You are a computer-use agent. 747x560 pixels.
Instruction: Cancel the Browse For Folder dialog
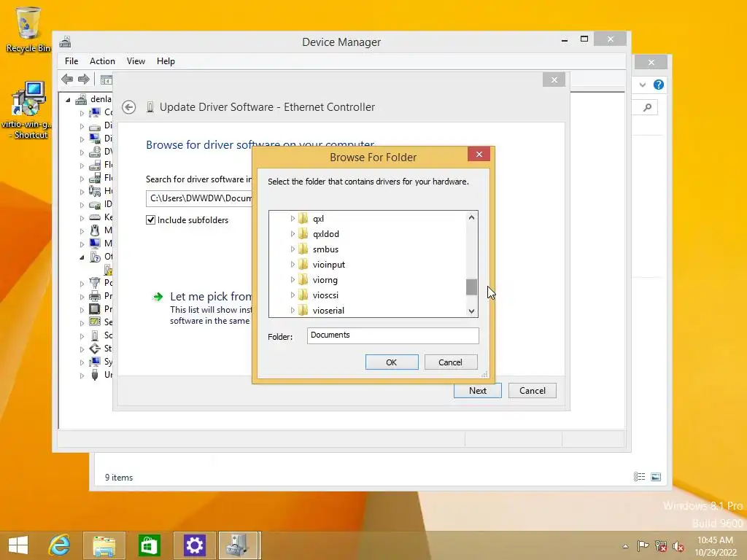(x=451, y=362)
